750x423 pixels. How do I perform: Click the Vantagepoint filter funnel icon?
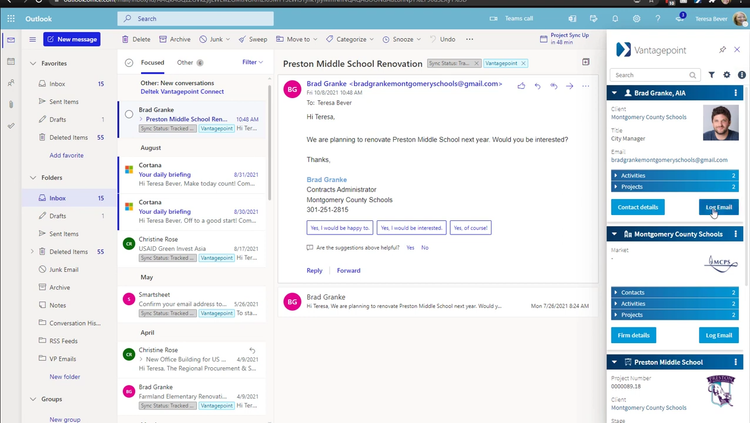pos(712,75)
